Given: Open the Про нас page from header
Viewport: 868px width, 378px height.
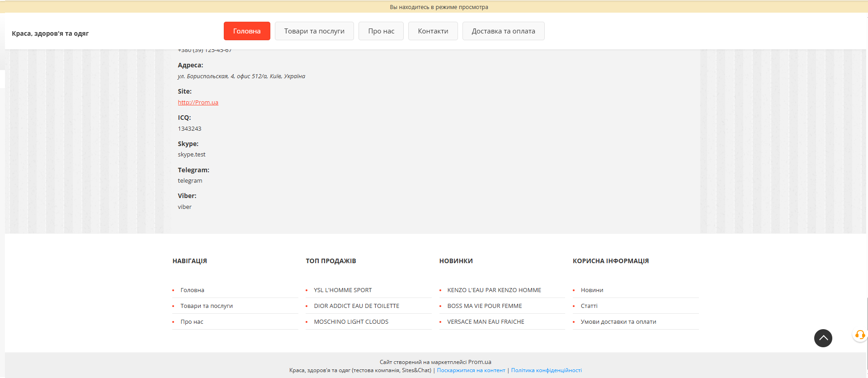Looking at the screenshot, I should pyautogui.click(x=381, y=31).
